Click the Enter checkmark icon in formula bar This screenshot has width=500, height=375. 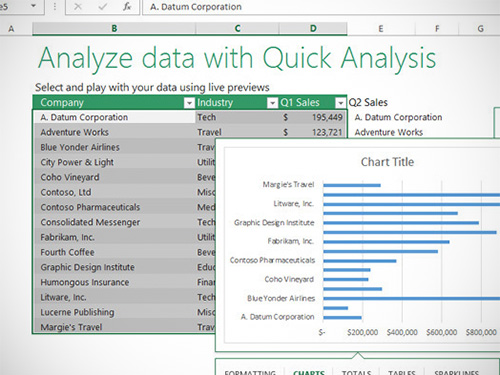pos(103,7)
